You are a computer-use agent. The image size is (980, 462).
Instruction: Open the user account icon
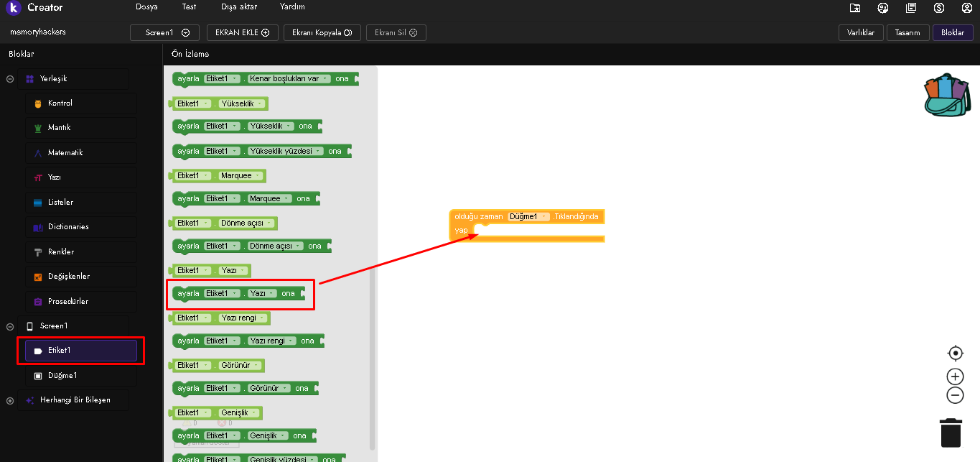(x=967, y=8)
